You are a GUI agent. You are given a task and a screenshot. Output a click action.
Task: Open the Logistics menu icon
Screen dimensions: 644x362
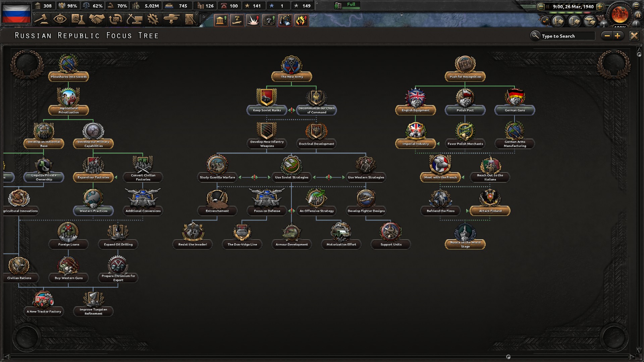pos(190,19)
